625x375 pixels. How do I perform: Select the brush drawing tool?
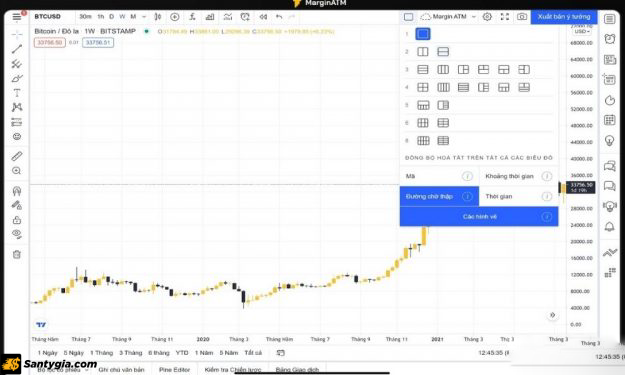pos(17,79)
